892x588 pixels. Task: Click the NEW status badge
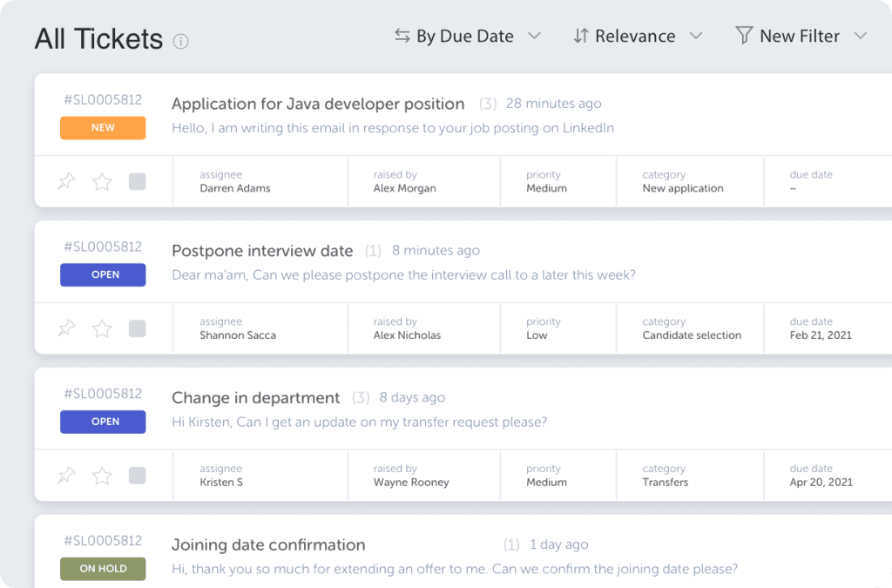pos(103,127)
